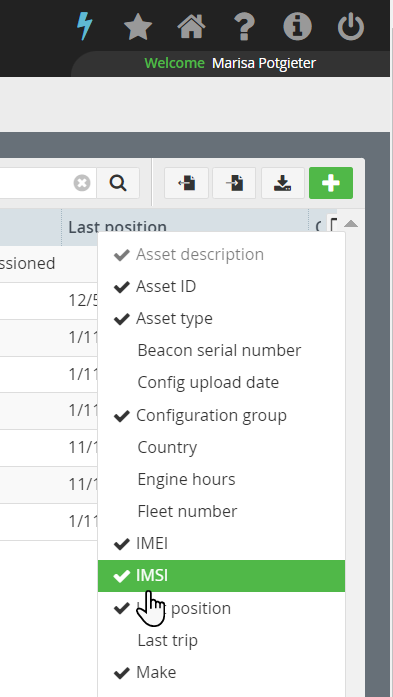Go to home using the house icon
This screenshot has height=697, width=393.
191,26
